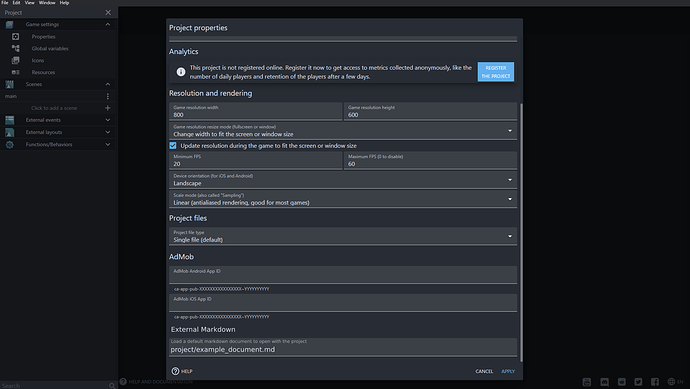Expand the External layouts section

108,132
